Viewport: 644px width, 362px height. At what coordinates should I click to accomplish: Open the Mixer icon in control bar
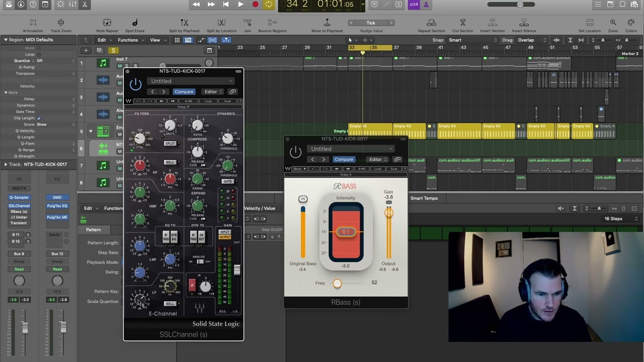[x=72, y=5]
